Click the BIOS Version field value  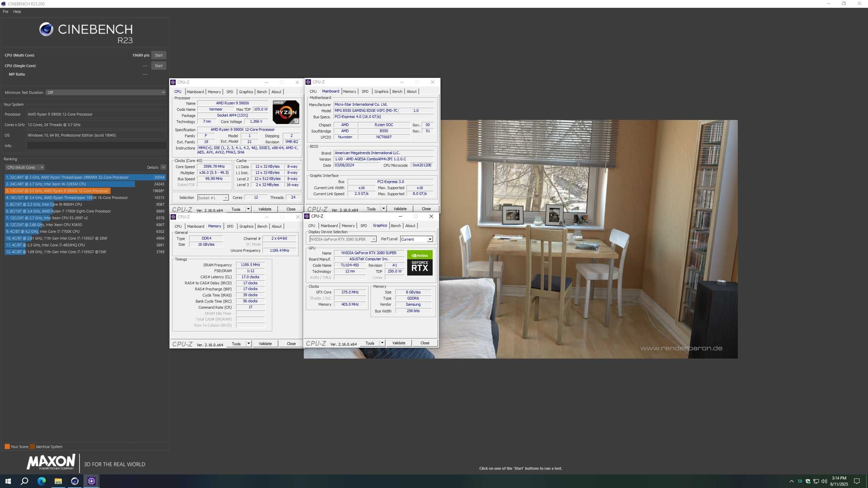(x=383, y=159)
